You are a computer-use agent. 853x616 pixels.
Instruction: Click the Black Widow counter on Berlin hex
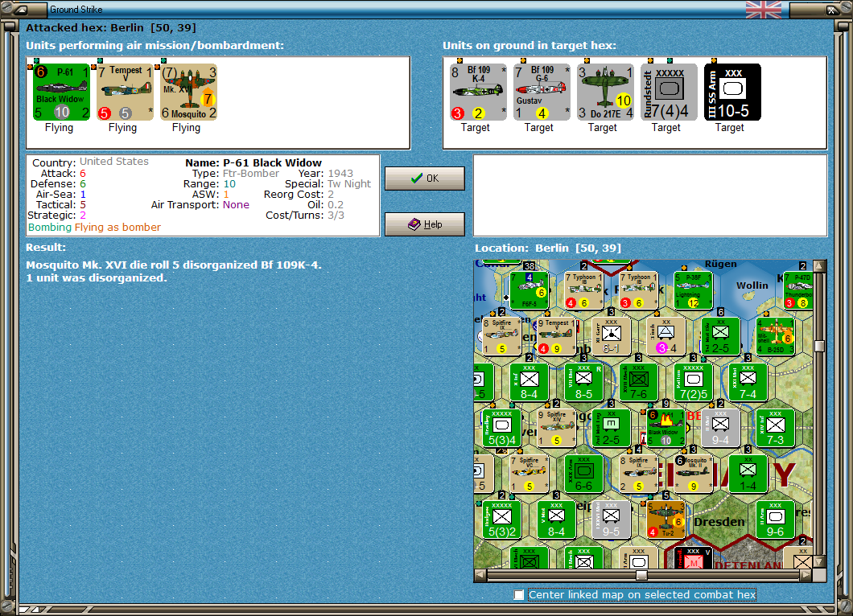666,428
